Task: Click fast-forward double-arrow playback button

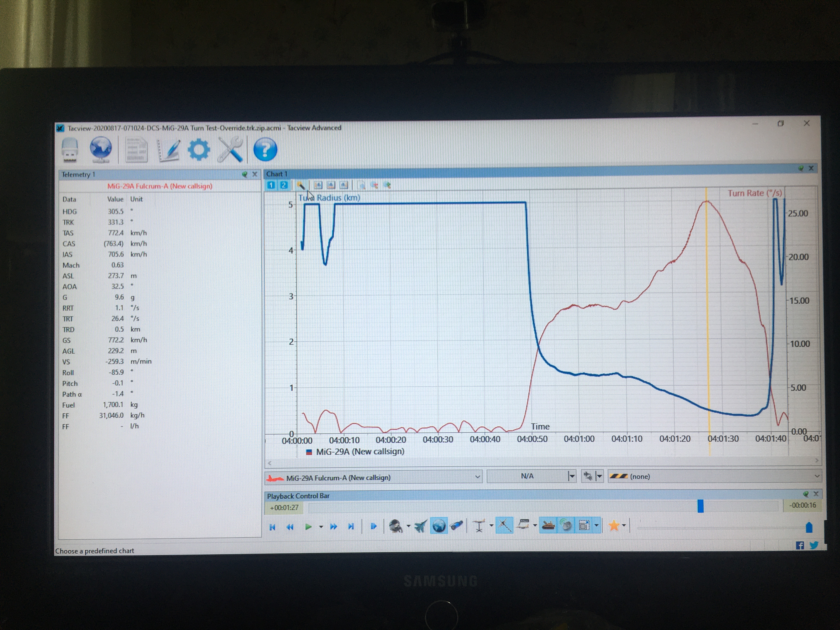Action: point(333,527)
